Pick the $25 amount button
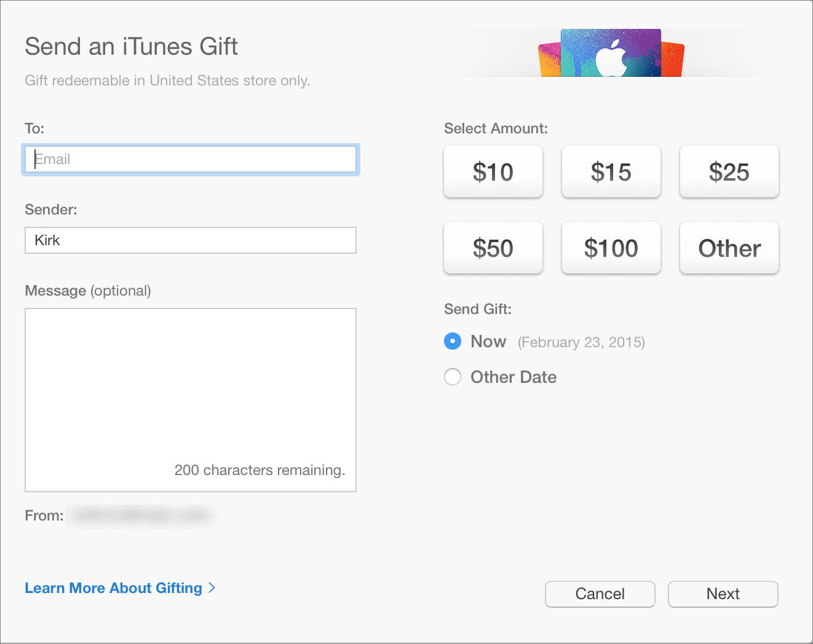The height and width of the screenshot is (644, 813). click(729, 171)
